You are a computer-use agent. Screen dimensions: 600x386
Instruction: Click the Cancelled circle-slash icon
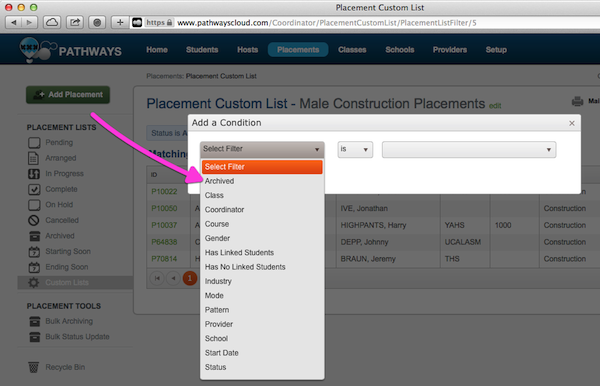pos(34,220)
